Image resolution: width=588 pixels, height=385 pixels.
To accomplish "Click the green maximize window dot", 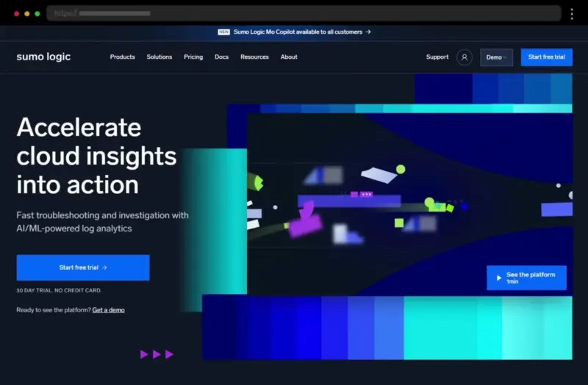I will 37,14.
